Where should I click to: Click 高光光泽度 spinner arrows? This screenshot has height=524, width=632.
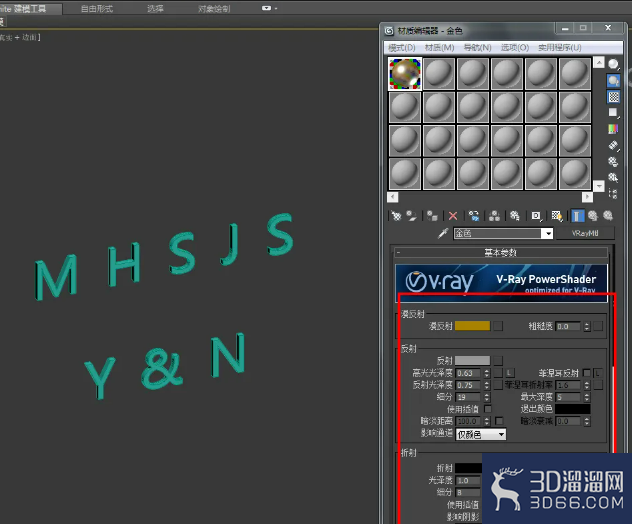point(487,373)
